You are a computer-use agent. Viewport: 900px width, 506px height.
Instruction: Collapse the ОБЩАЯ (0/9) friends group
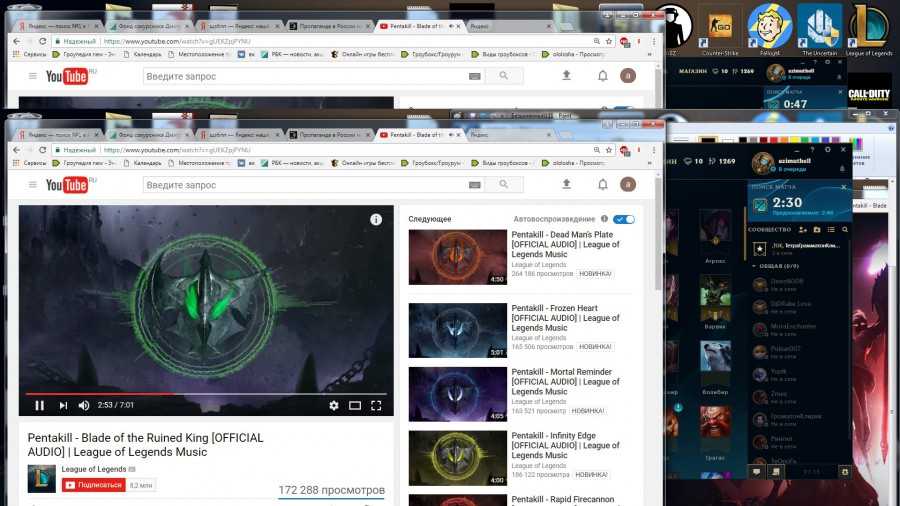(754, 266)
